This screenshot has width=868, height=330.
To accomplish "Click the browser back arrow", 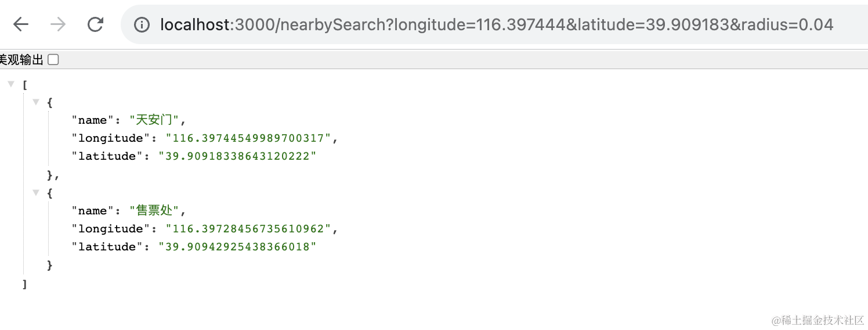I will coord(21,24).
